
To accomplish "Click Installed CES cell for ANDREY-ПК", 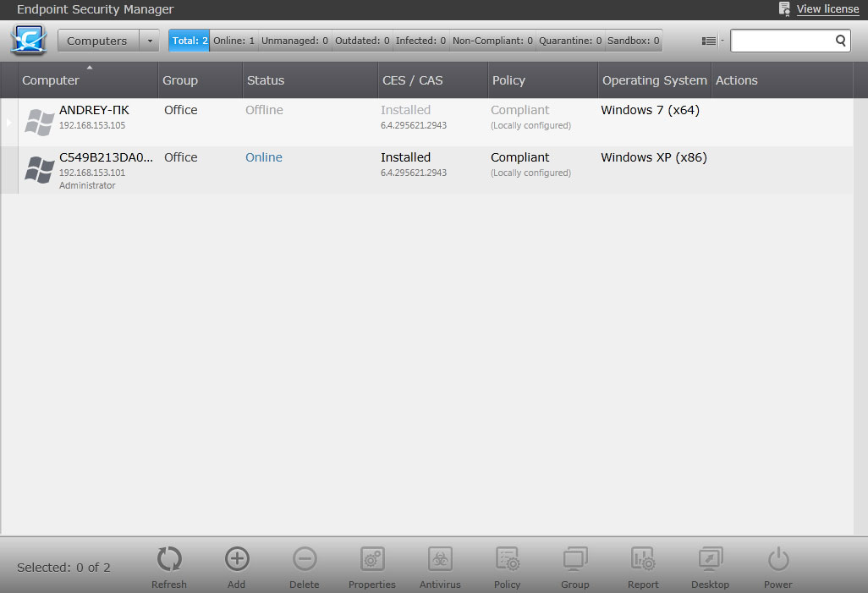I will pyautogui.click(x=406, y=110).
